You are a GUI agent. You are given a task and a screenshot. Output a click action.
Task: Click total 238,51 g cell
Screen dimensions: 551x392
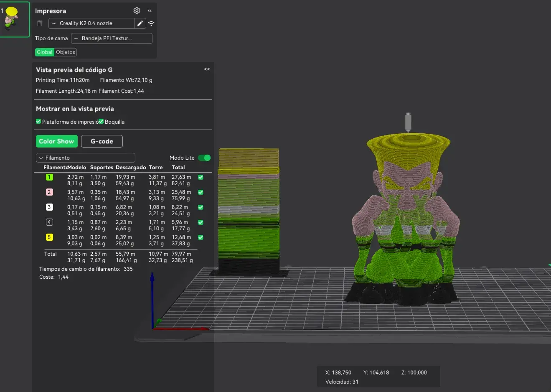[x=182, y=260]
